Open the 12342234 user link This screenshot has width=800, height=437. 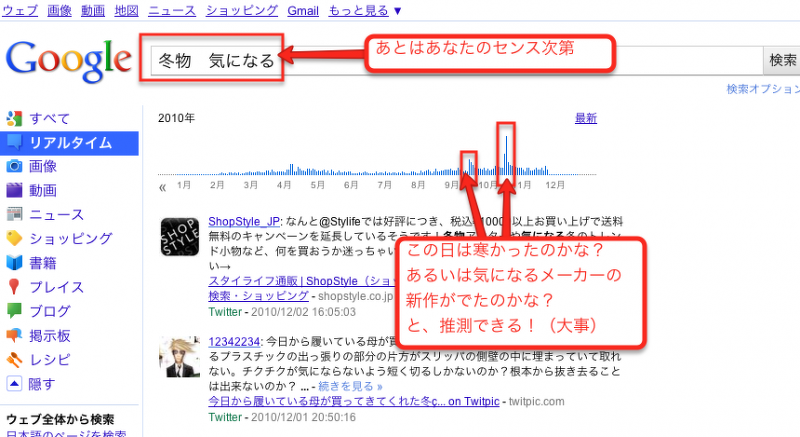pos(234,341)
